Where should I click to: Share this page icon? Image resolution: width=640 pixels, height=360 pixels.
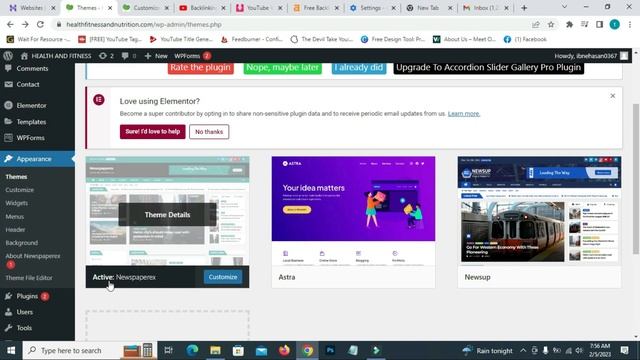click(536, 24)
